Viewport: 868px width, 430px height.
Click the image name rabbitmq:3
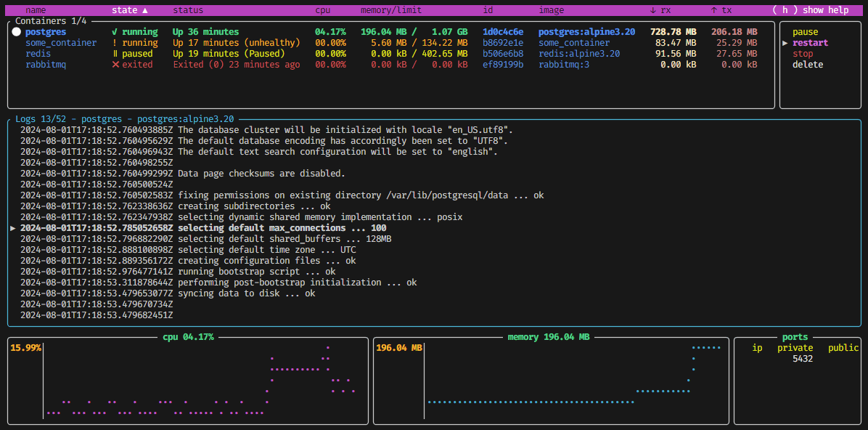pos(564,64)
